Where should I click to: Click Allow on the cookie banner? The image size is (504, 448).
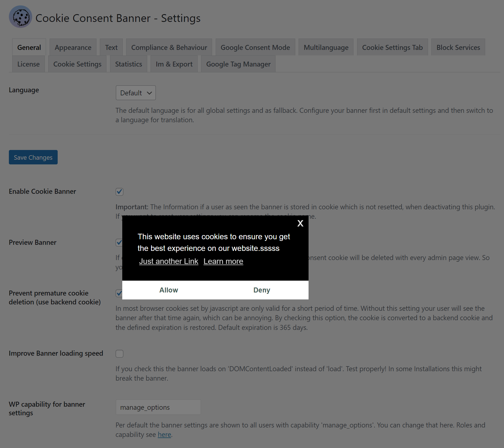[169, 290]
